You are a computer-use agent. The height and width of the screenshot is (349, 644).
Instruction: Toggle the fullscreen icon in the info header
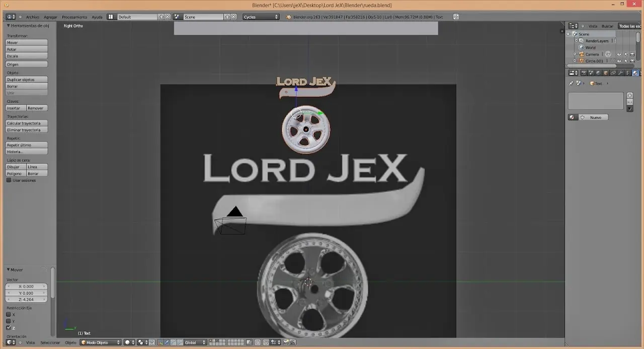(456, 17)
